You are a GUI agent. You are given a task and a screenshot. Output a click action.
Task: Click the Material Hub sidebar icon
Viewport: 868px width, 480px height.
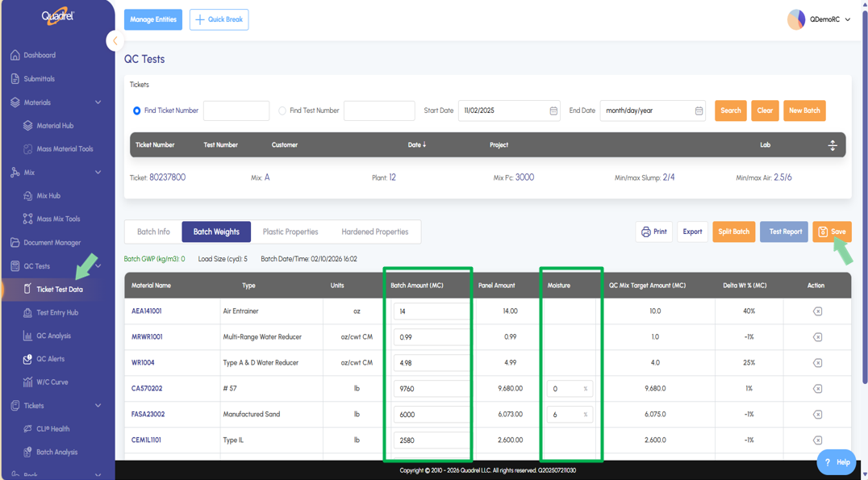click(x=28, y=126)
